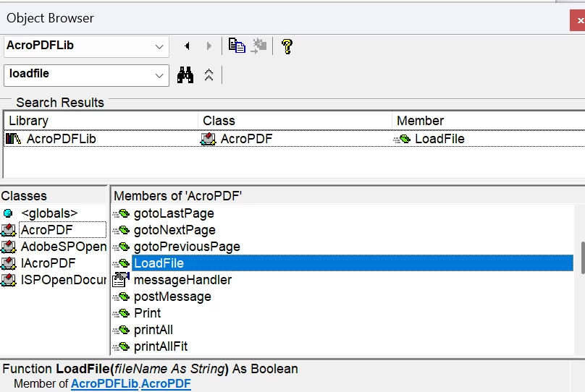
Task: Click Members of 'AcroPDF' header
Action: click(347, 195)
